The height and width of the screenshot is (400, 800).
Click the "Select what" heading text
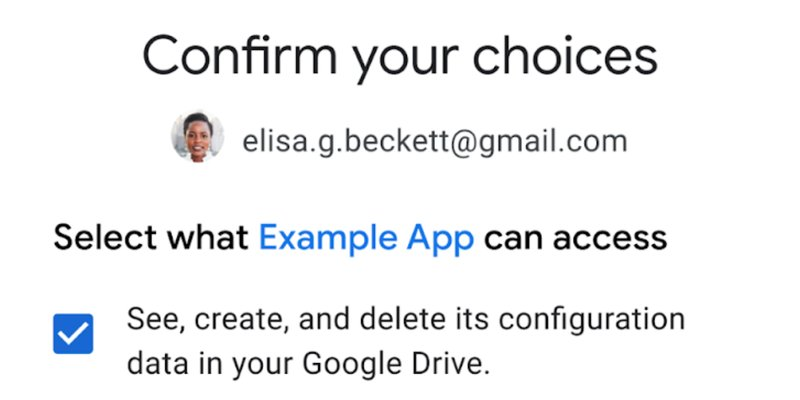point(151,238)
